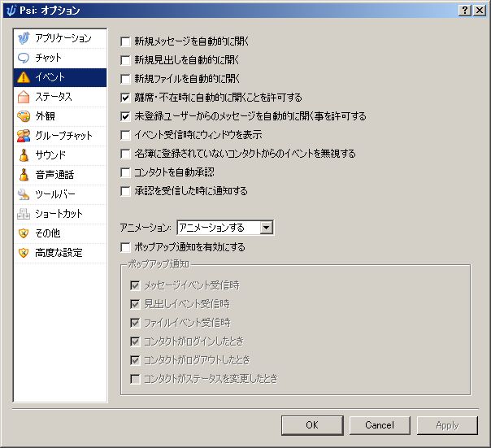Click the Psi logo in title bar
Image resolution: width=491 pixels, height=448 pixels.
tap(11, 11)
